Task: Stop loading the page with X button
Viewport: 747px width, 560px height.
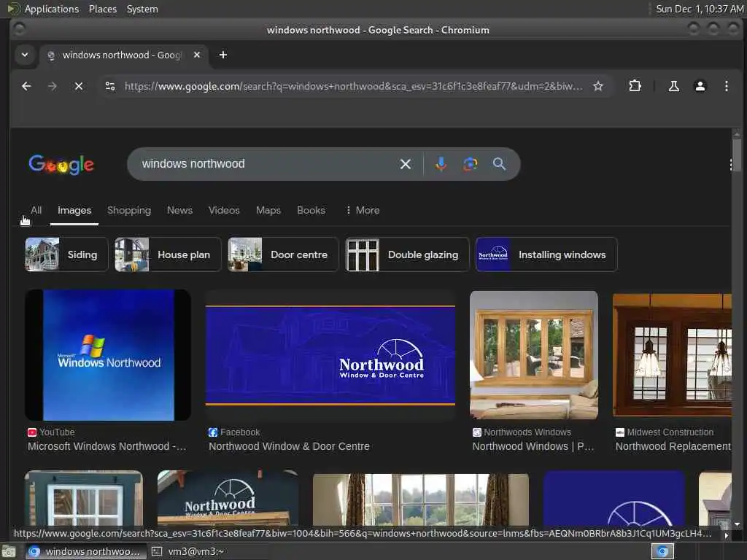Action: coord(79,86)
